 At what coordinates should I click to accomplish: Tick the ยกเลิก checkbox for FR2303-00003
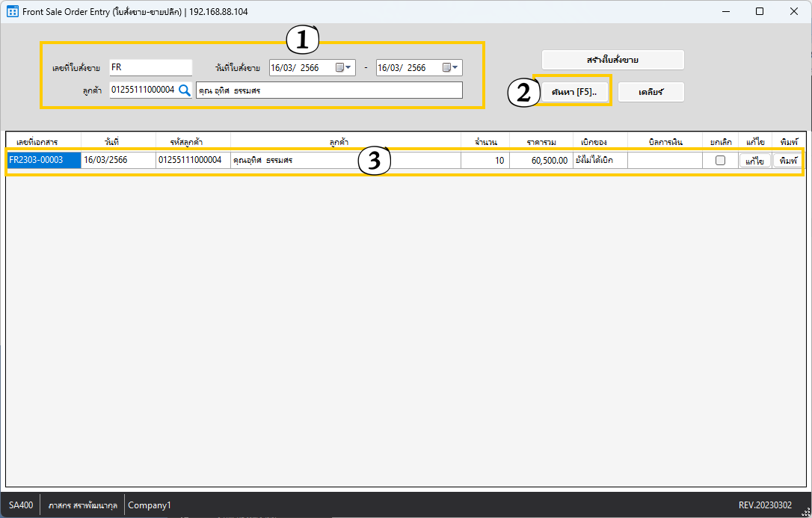pos(720,161)
